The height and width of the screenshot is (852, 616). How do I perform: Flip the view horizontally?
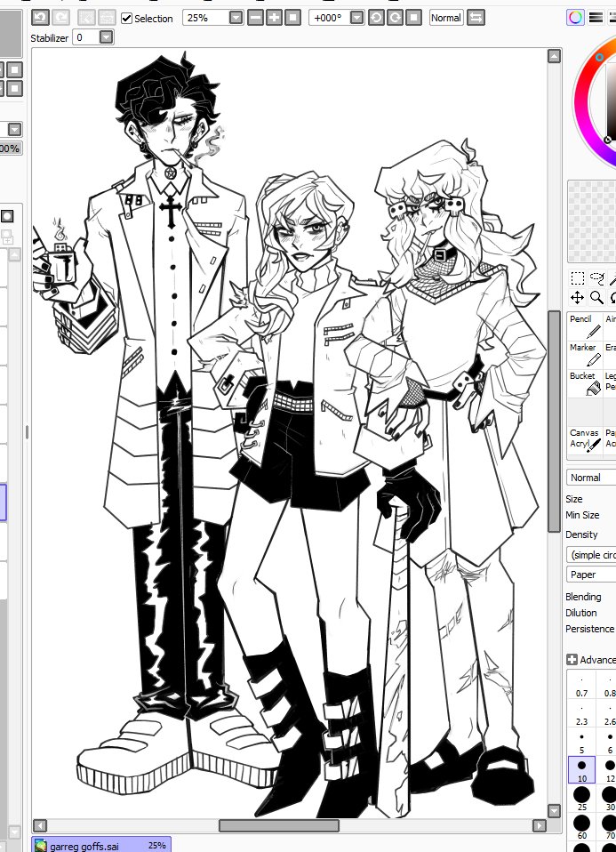tap(476, 18)
